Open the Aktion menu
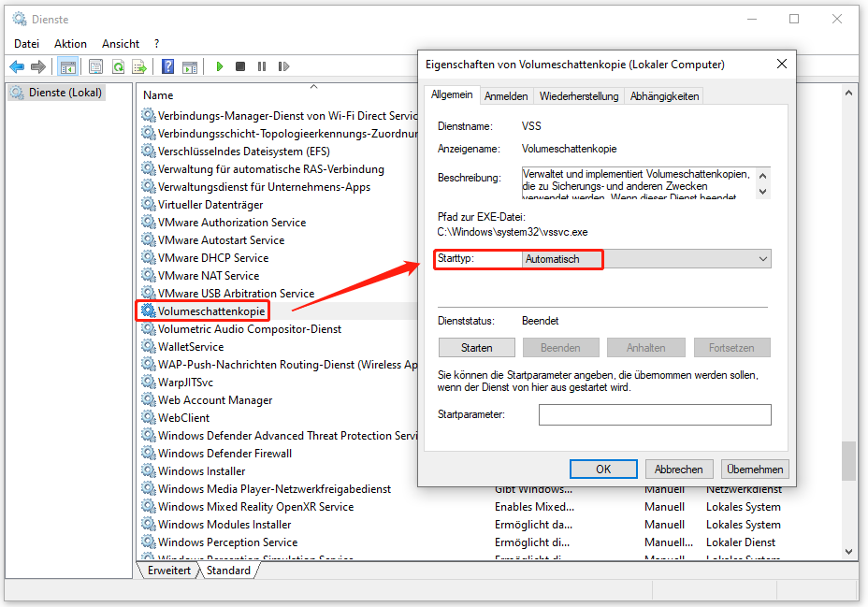Image resolution: width=868 pixels, height=607 pixels. click(x=70, y=43)
